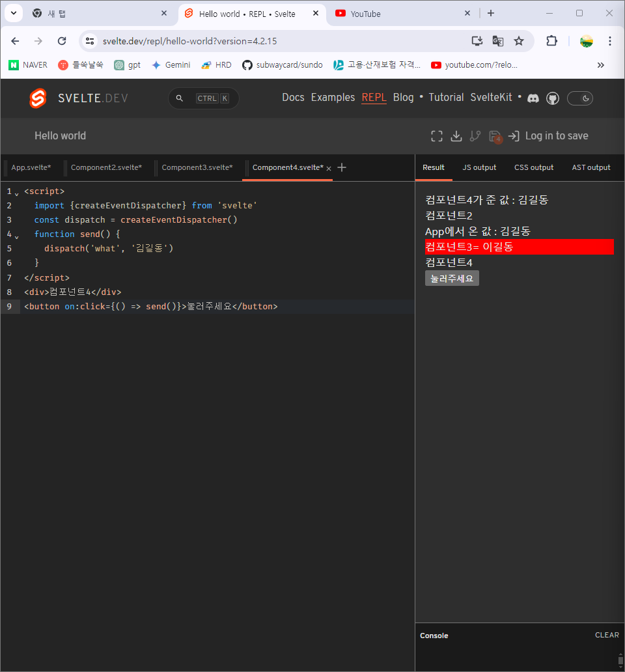The height and width of the screenshot is (672, 625).
Task: Fold the send function on line 4
Action: [17, 237]
